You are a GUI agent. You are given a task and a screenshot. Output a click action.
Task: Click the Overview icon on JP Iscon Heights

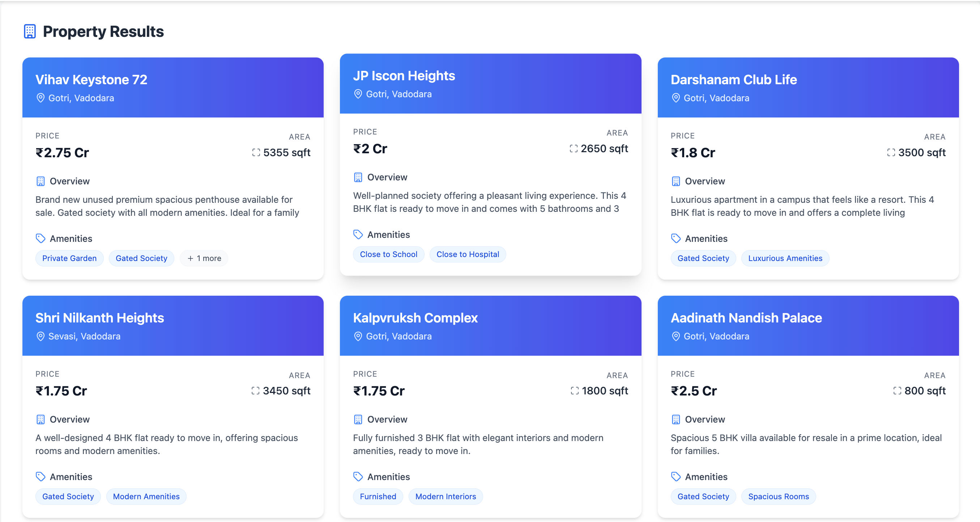click(x=358, y=177)
